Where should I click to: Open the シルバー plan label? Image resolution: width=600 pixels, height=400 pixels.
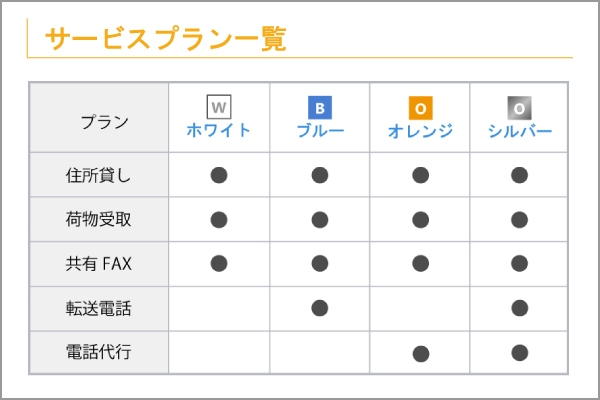(x=519, y=130)
